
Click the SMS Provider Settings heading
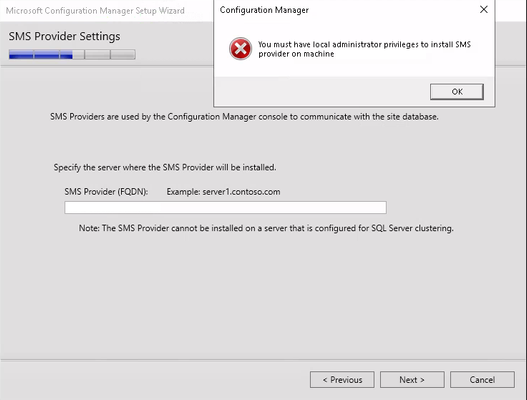[65, 36]
